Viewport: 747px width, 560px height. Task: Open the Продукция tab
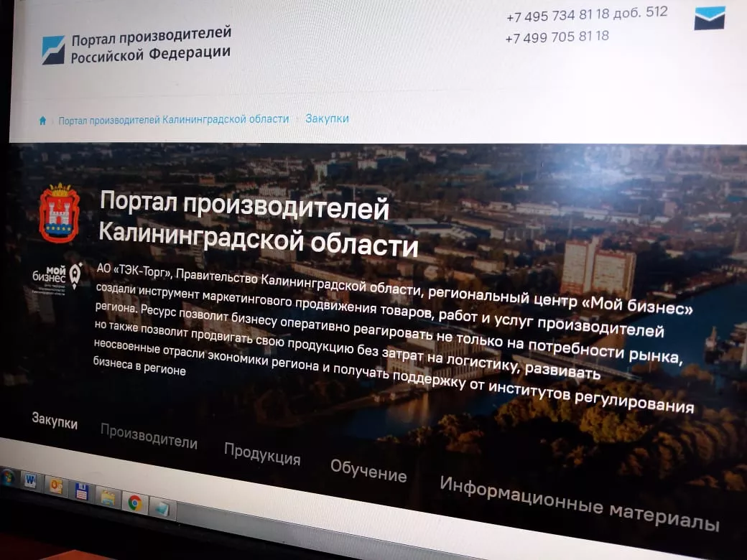pos(262,453)
